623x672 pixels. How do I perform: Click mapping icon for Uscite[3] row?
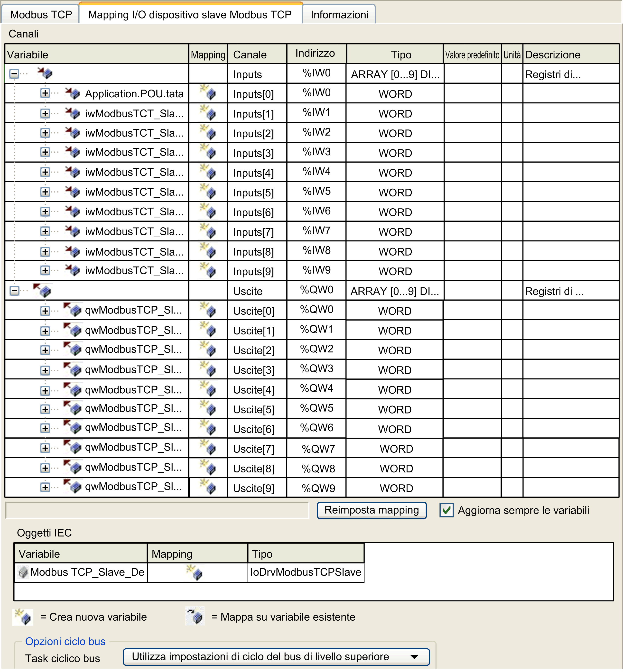coord(208,369)
